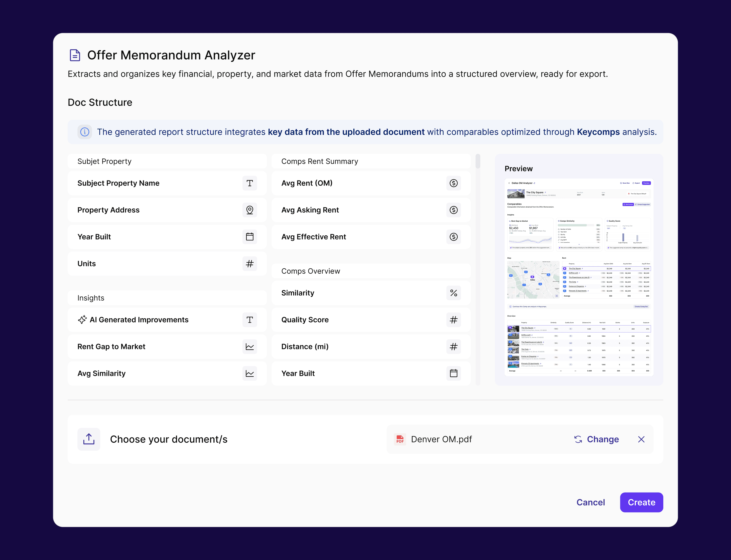731x560 pixels.
Task: Click the Create button
Action: [x=641, y=502]
